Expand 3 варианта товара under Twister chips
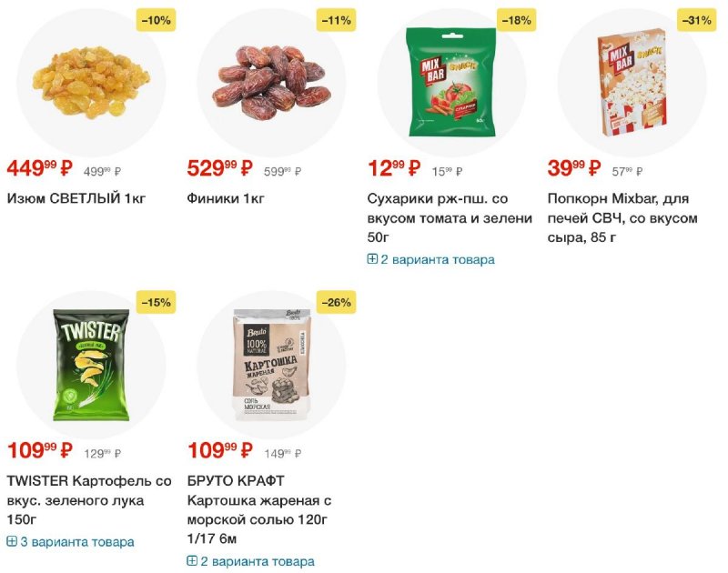Screen dimensions: 728x573 click(x=71, y=542)
